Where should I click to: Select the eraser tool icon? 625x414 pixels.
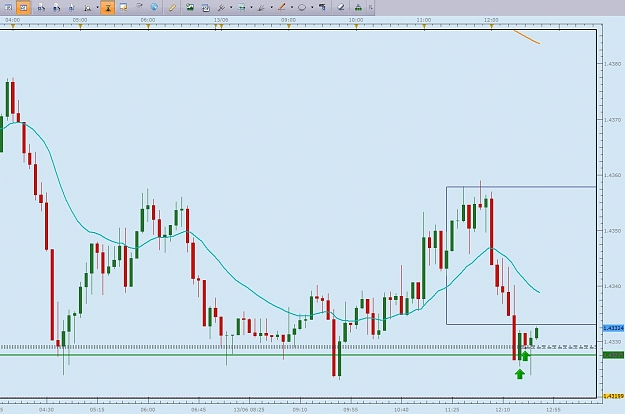coord(341,7)
